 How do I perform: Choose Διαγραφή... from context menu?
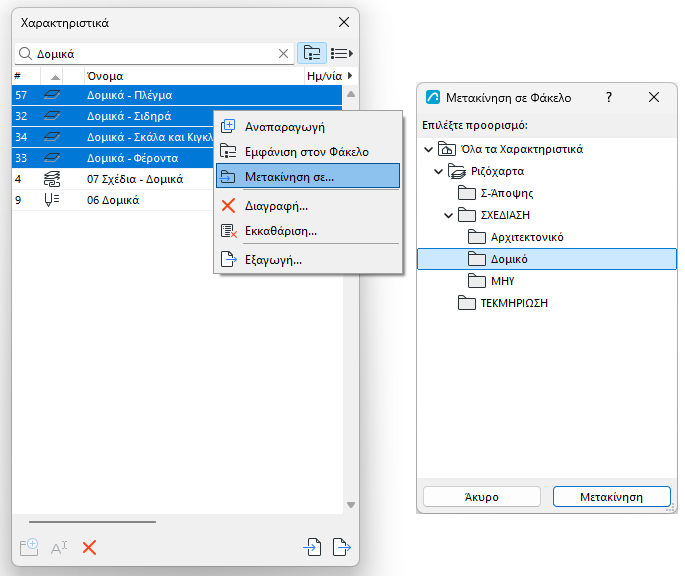[308, 206]
